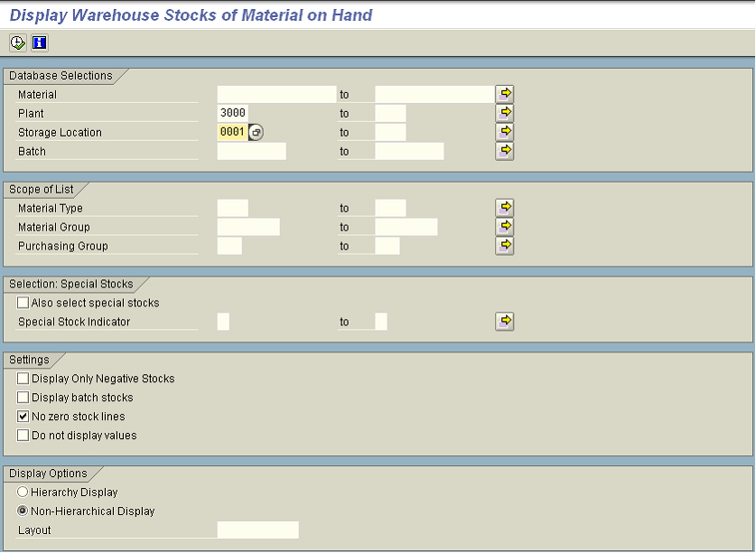This screenshot has height=553, width=756.
Task: Click the Material from-value input field
Action: (276, 95)
